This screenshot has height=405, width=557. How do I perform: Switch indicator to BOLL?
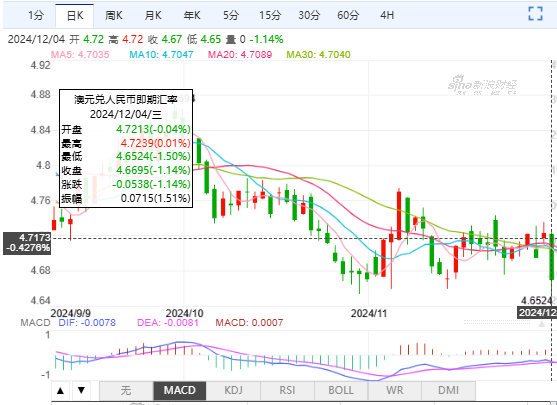point(341,391)
